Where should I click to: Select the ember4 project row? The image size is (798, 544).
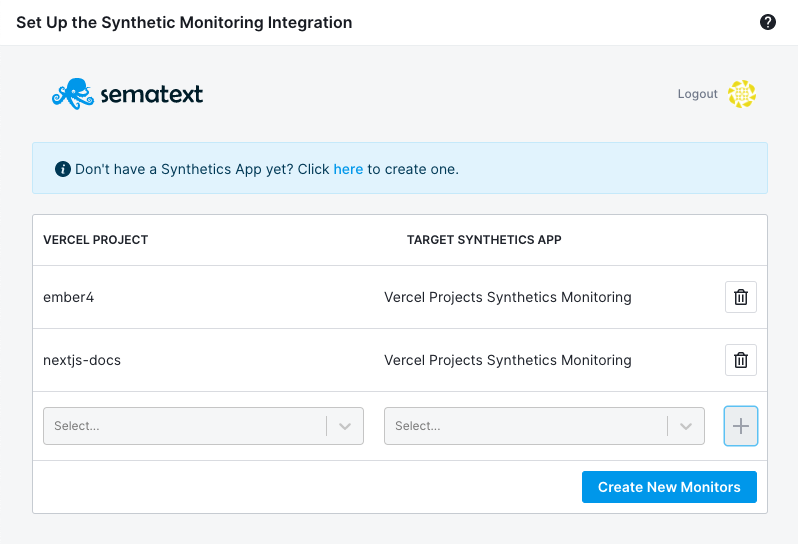point(400,297)
